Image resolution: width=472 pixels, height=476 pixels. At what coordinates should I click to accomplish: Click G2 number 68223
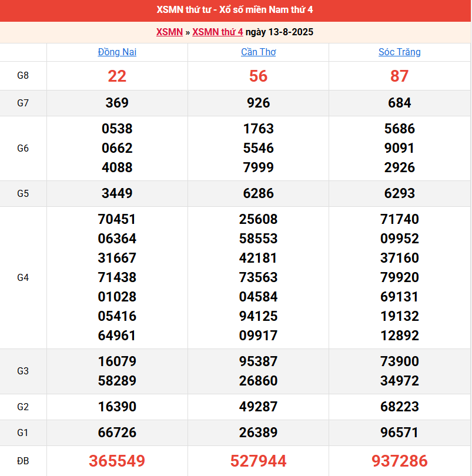point(400,407)
